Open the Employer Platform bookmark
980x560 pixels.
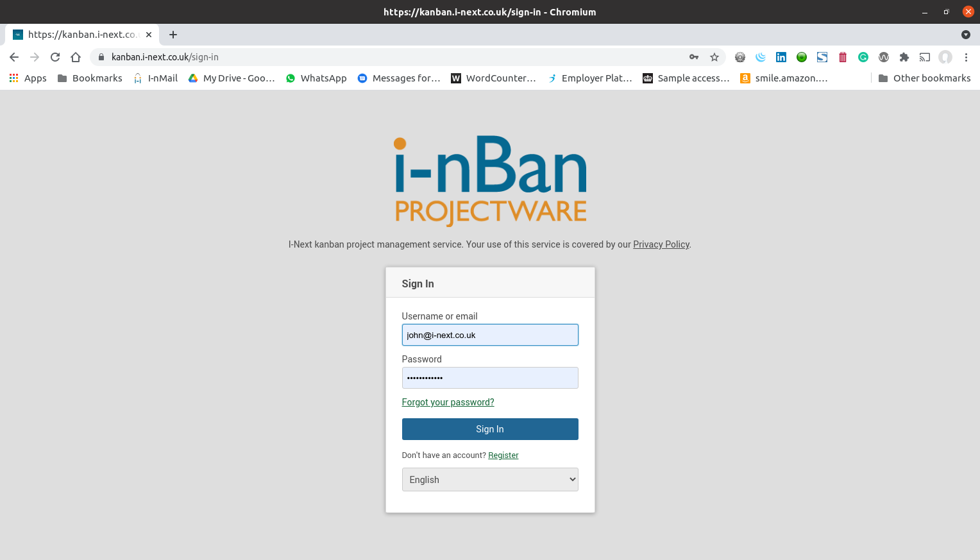point(589,78)
